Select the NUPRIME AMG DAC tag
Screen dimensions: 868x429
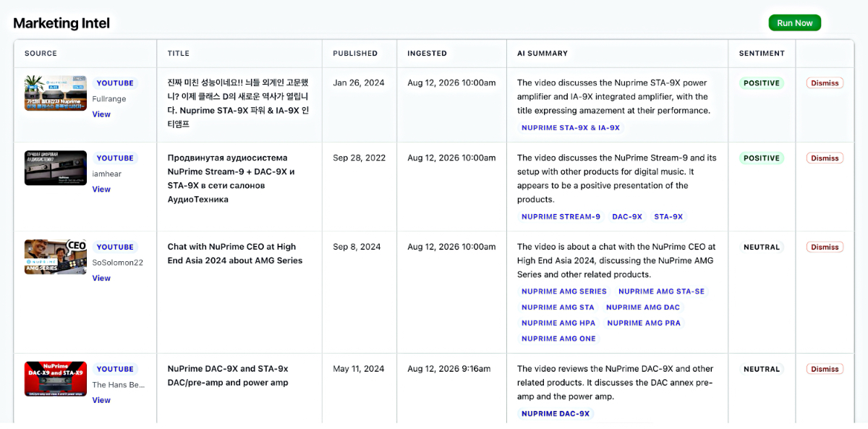pos(643,307)
